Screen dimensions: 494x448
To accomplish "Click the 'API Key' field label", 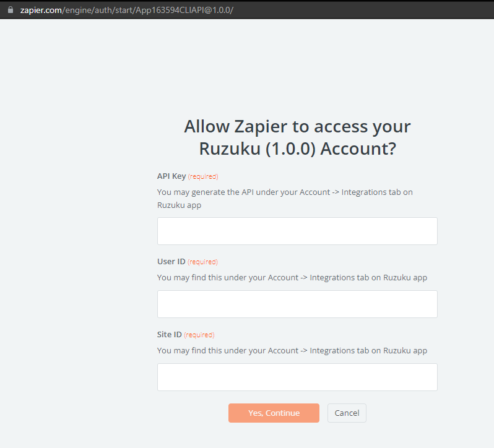I will click(x=171, y=176).
